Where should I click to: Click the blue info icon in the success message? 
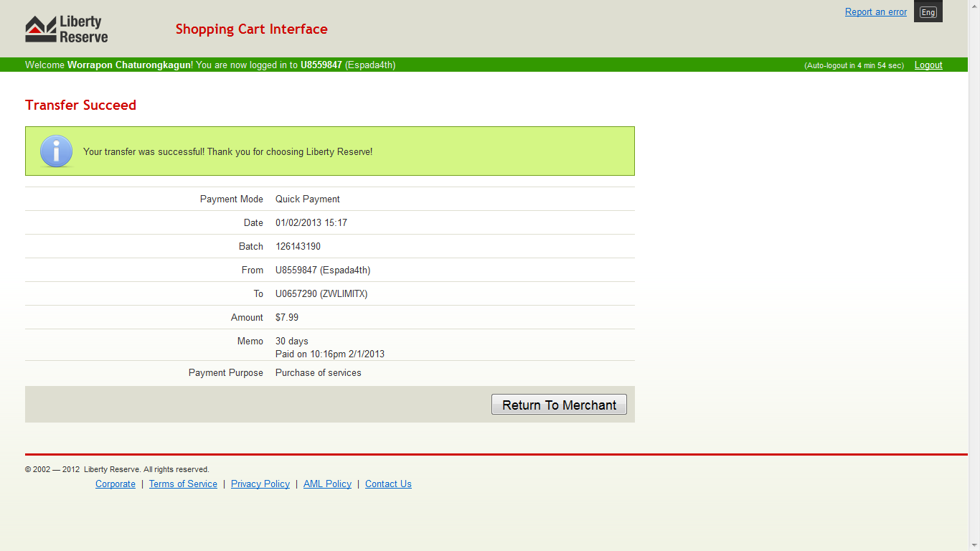(x=57, y=151)
